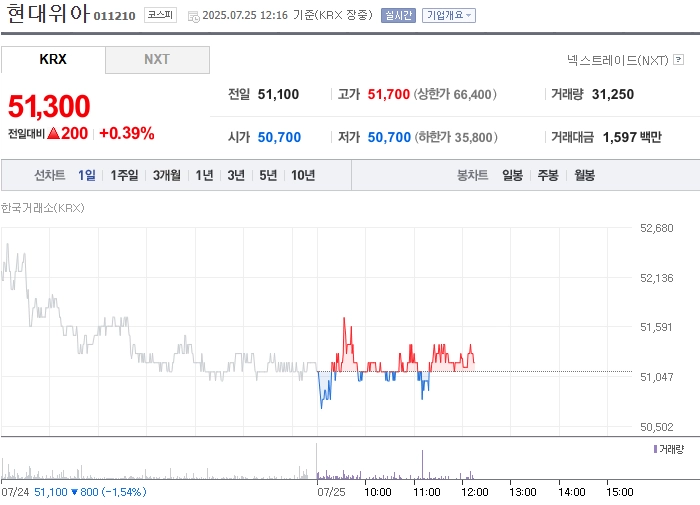The height and width of the screenshot is (505, 700).
Task: Click the previous close 51,100 below chart
Action: (51, 492)
